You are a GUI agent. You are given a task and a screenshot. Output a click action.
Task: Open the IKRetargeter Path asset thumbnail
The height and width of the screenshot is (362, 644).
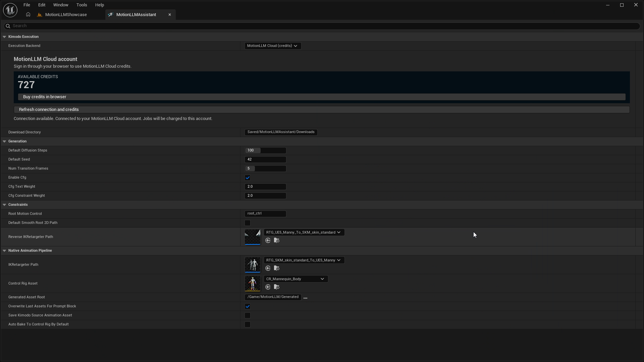tap(253, 265)
